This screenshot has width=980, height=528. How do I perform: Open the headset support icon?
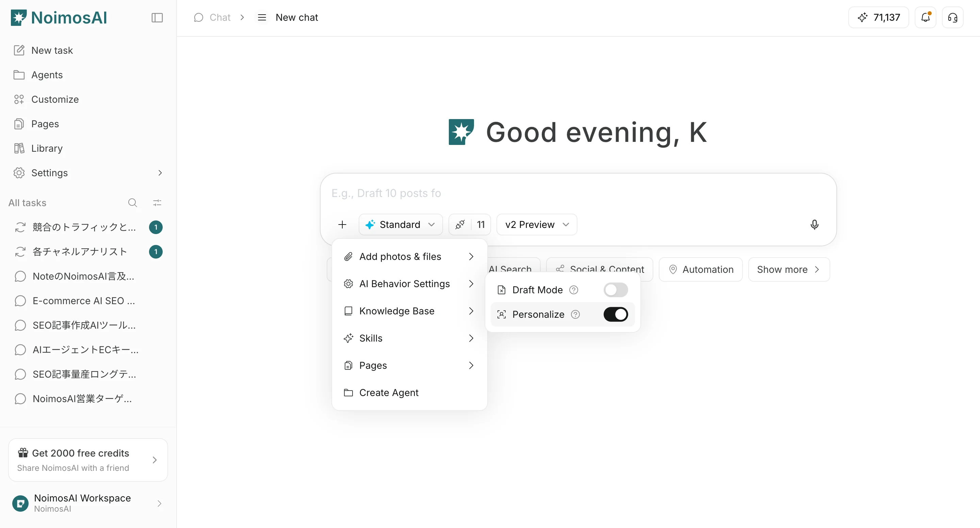(953, 17)
